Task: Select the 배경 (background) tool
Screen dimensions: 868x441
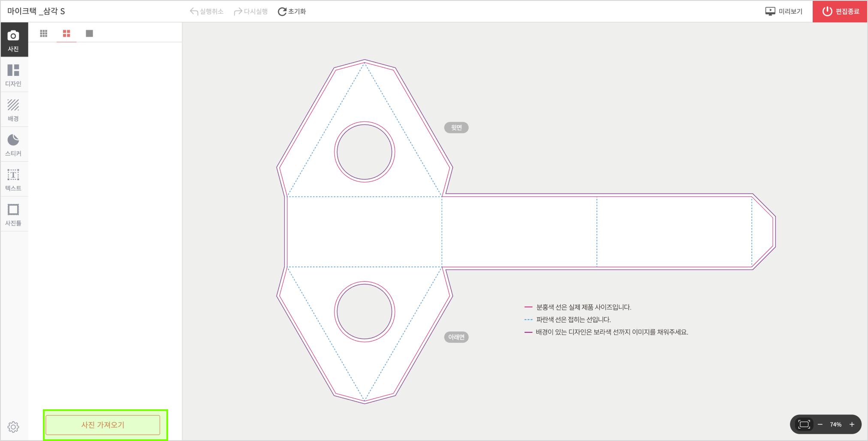Action: click(13, 110)
